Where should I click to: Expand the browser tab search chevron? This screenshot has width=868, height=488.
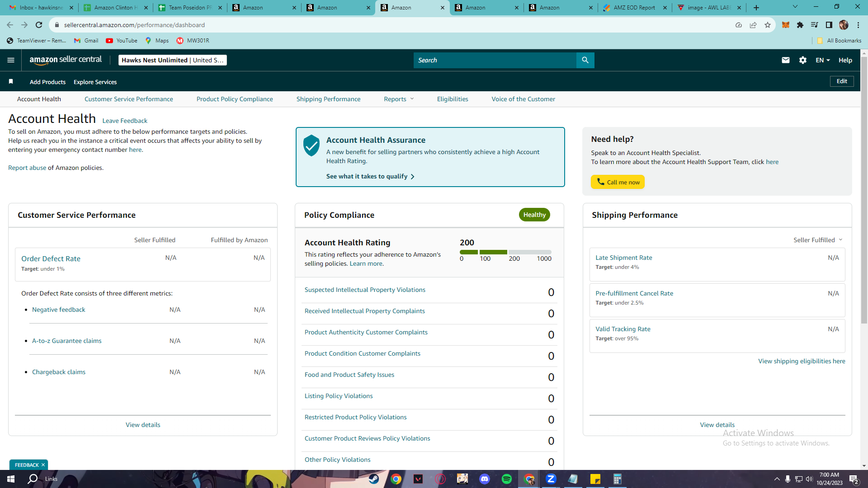pyautogui.click(x=795, y=7)
